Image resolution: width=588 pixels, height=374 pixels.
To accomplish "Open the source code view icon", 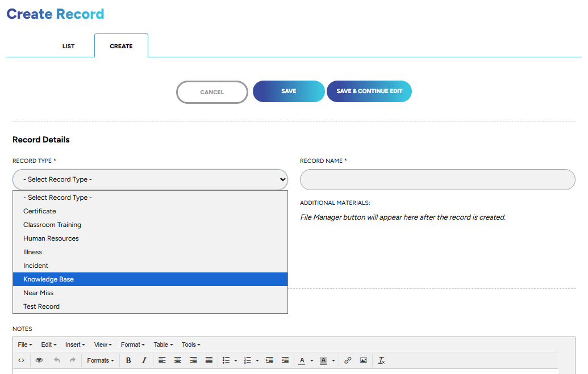I will [22, 360].
